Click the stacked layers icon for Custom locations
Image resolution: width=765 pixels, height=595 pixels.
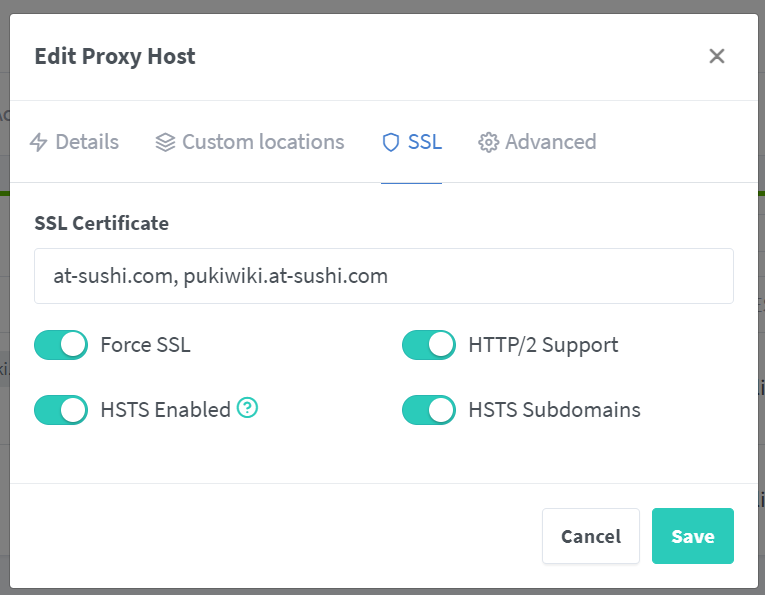165,142
